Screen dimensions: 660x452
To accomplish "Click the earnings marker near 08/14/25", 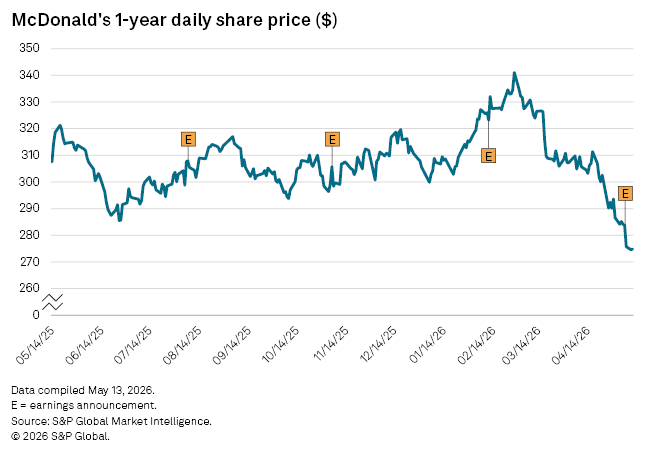I will tap(188, 139).
